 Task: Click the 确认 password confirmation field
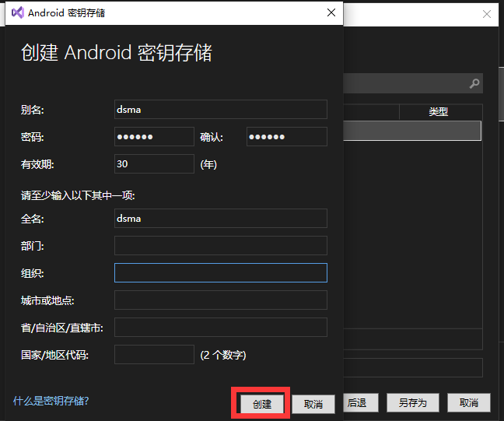click(287, 137)
